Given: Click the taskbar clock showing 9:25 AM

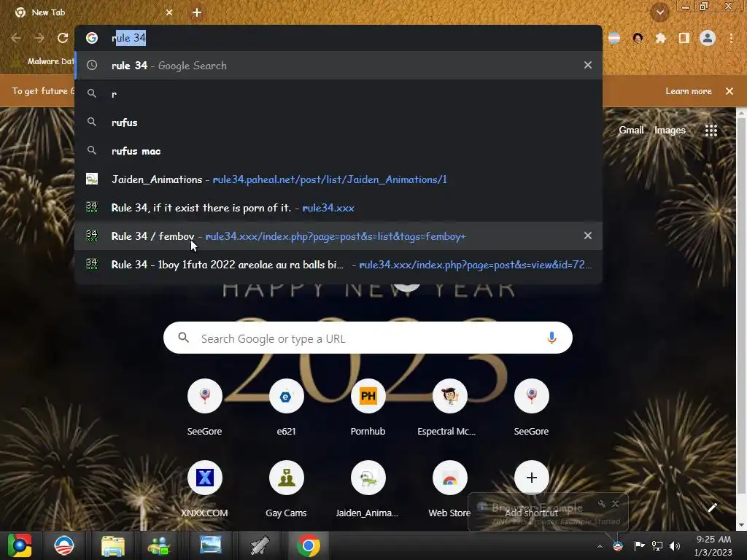Looking at the screenshot, I should coord(713,545).
